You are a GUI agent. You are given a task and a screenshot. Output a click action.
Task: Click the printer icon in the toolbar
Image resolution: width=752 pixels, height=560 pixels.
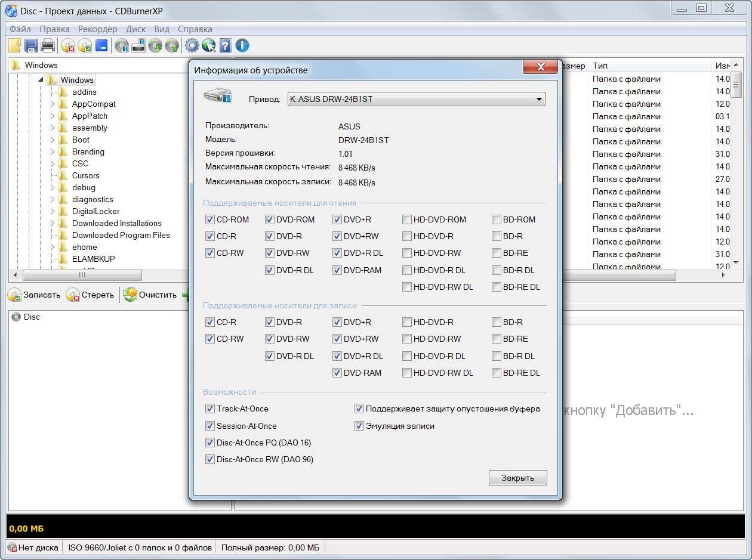tap(48, 45)
